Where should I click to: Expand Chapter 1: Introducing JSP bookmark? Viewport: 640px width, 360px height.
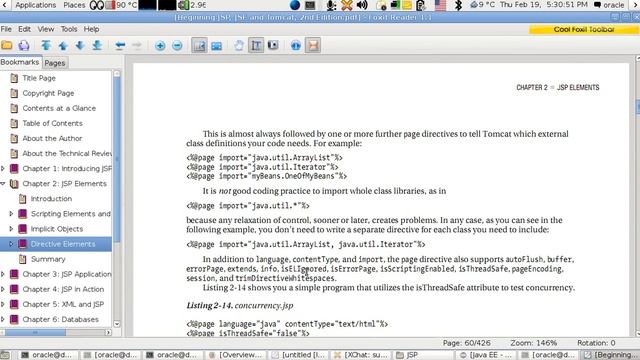click(x=3, y=168)
